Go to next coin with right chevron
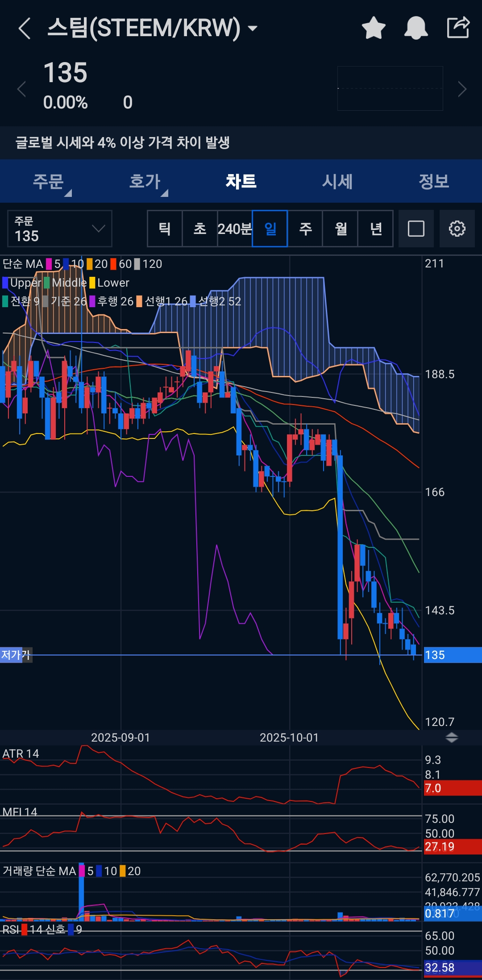This screenshot has height=980, width=482. pyautogui.click(x=462, y=89)
